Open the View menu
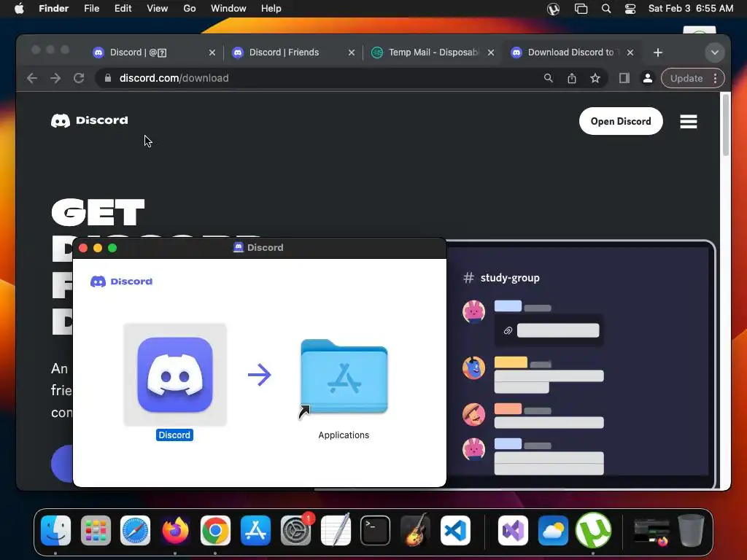Viewport: 747px width, 560px height. click(x=158, y=9)
